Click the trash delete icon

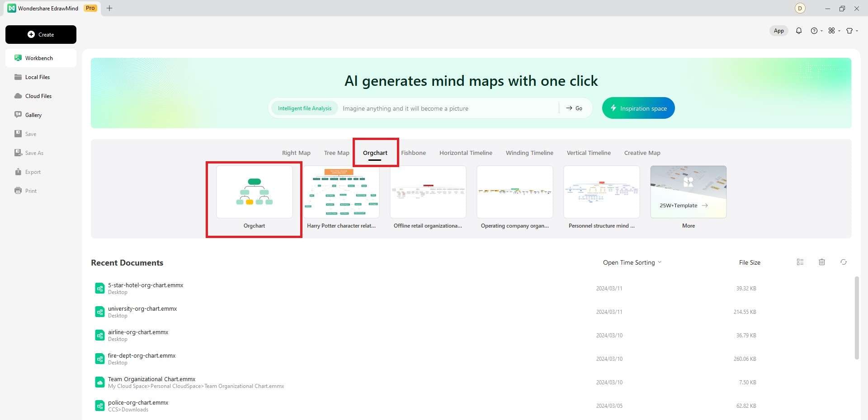coord(822,262)
